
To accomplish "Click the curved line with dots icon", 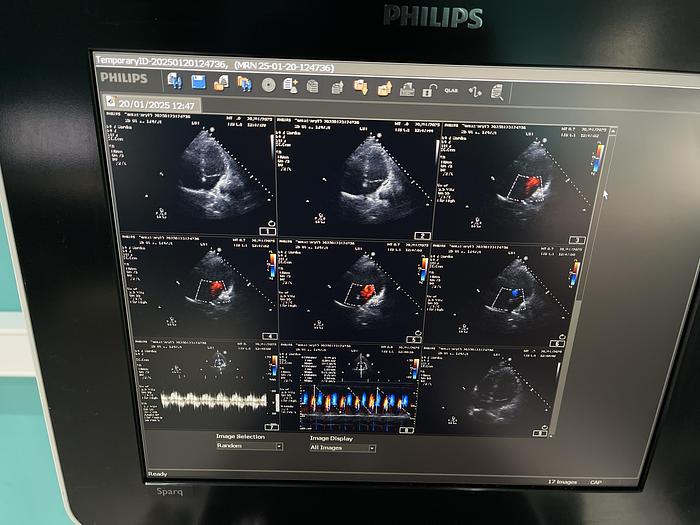I will 475,92.
